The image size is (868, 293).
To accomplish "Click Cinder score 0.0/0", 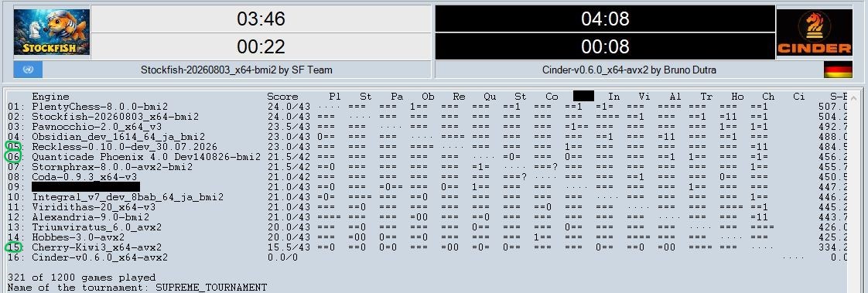I will click(x=282, y=257).
